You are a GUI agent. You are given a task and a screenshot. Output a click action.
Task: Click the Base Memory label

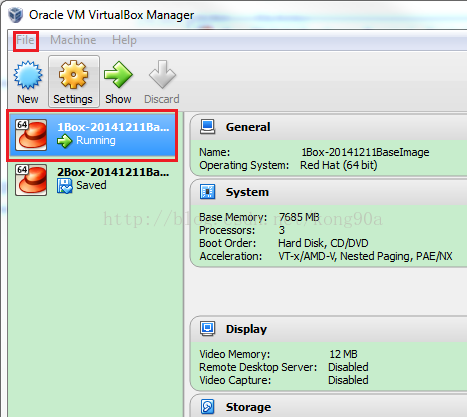coord(233,217)
